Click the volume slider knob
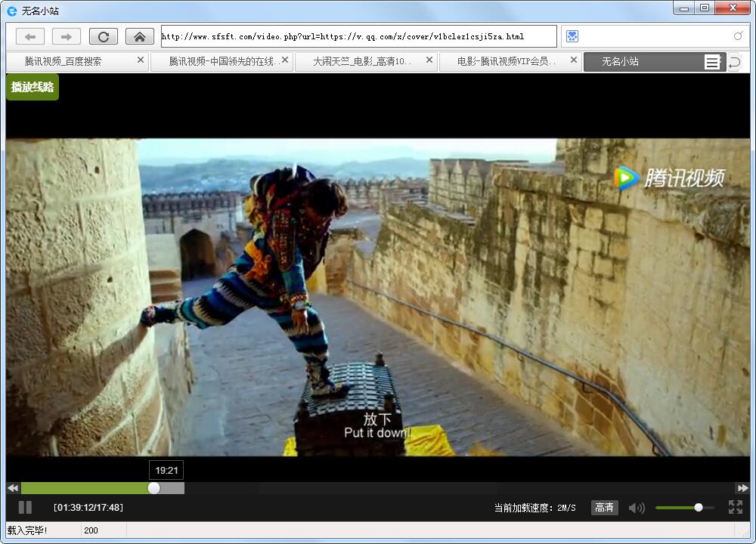756x544 pixels. pyautogui.click(x=698, y=508)
